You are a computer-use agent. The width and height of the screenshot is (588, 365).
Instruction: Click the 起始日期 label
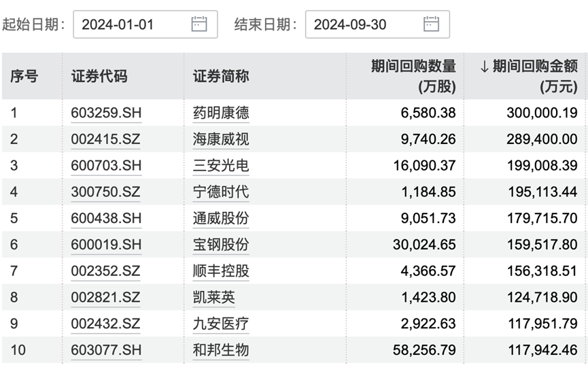pos(33,24)
